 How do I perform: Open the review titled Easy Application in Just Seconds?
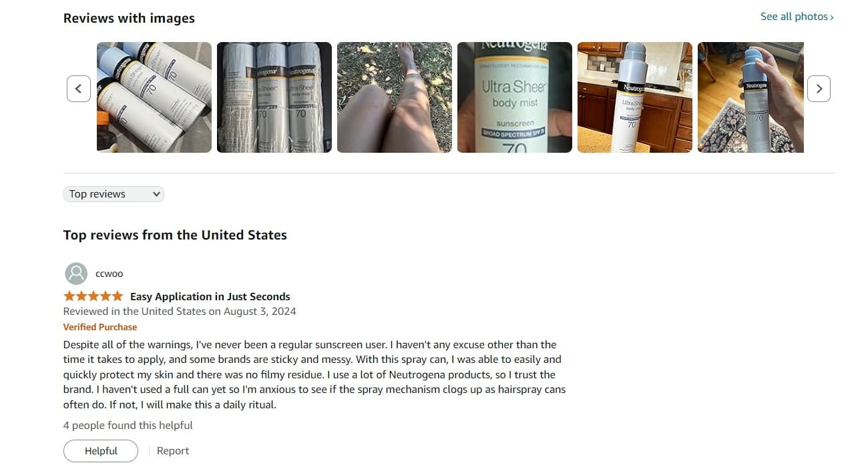tap(210, 296)
